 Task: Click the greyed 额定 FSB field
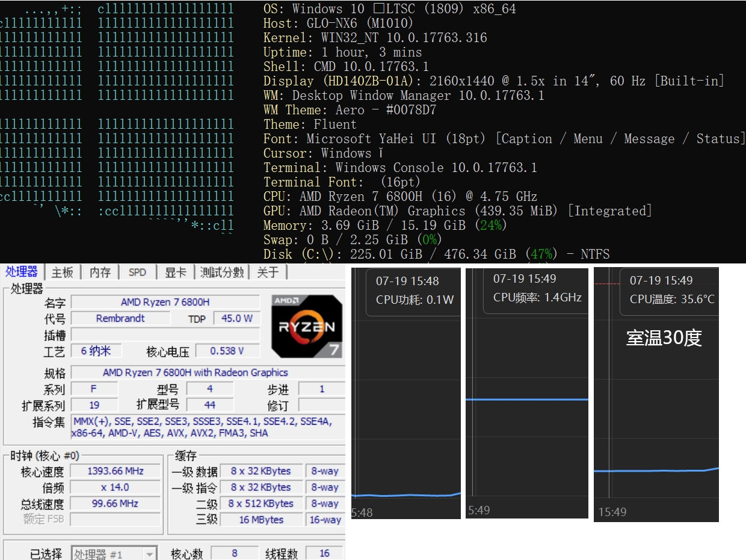pos(116,519)
